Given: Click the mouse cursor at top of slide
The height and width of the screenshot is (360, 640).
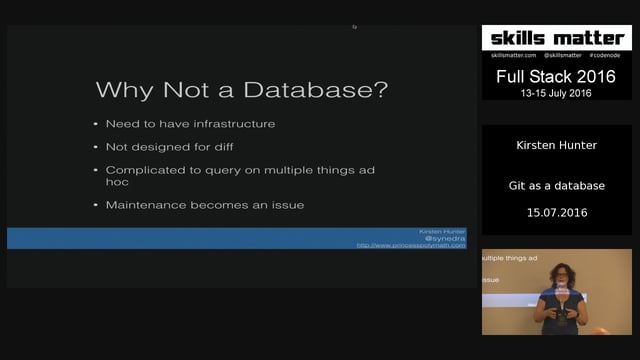Looking at the screenshot, I should point(354,27).
